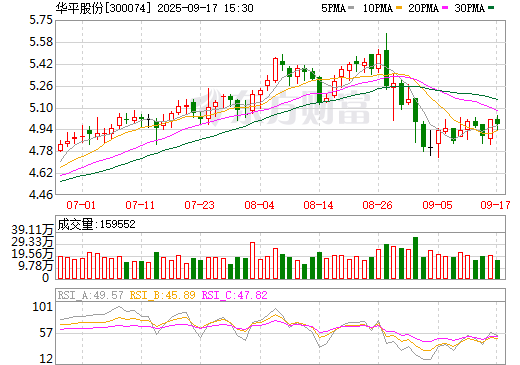Screen dimensions: 520x365
Task: Click the 10PMA orange legend swatch
Action: click(398, 8)
